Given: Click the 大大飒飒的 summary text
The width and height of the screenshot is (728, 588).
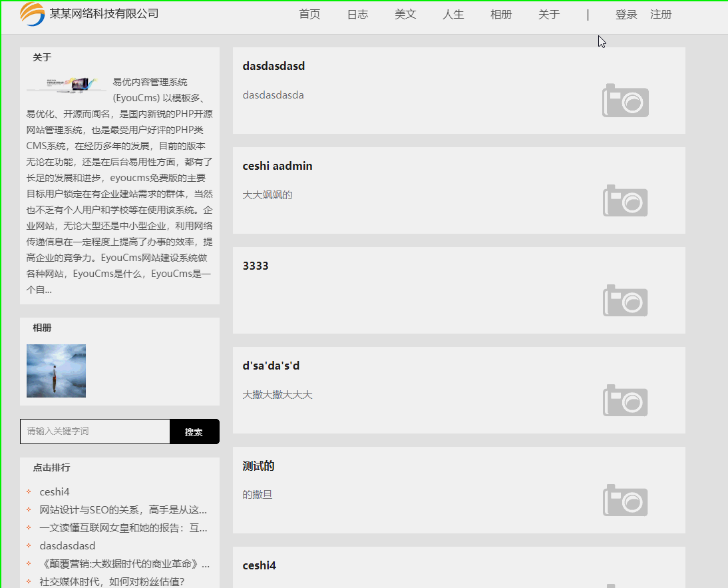Looking at the screenshot, I should point(268,194).
